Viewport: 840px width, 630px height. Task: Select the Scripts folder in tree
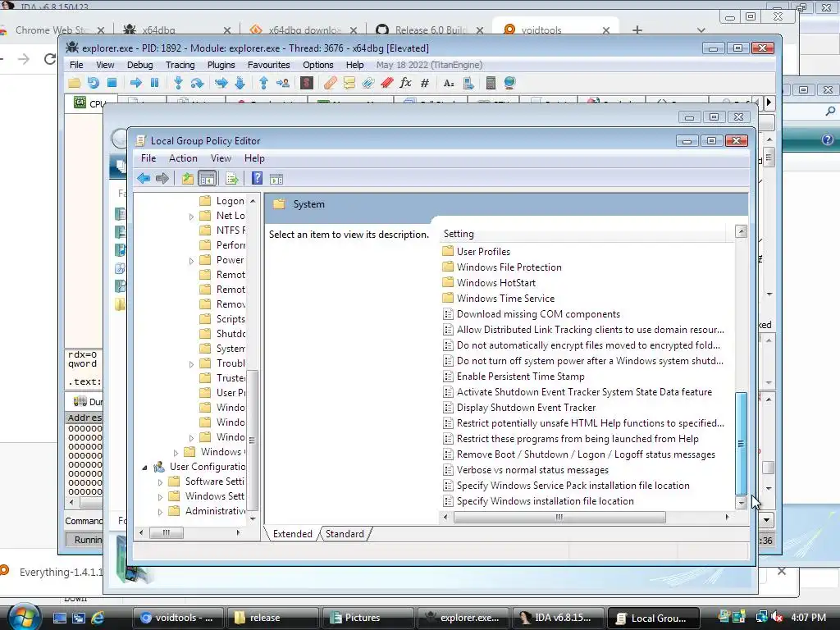click(x=222, y=319)
